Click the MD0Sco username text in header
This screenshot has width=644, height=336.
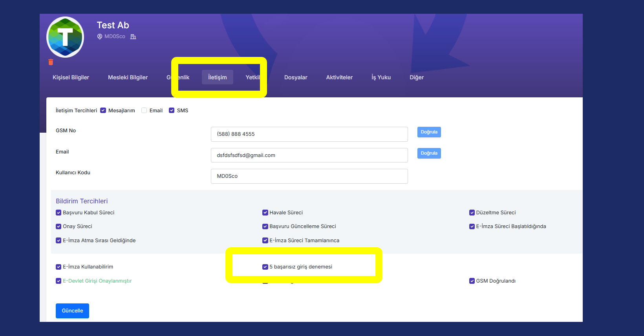tap(115, 37)
